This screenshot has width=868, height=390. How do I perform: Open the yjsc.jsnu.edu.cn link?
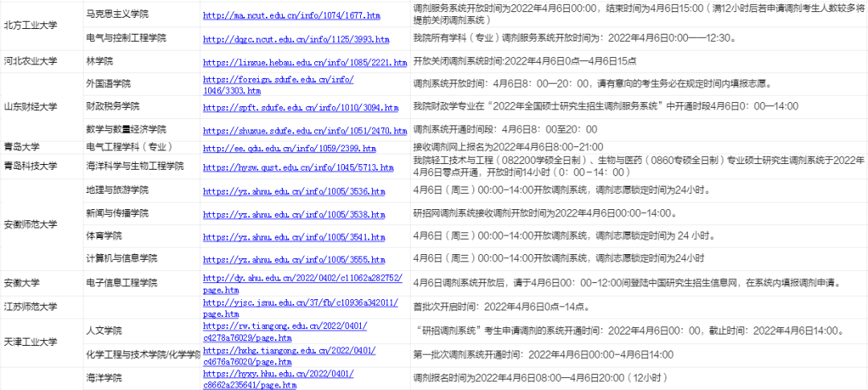pos(301,307)
